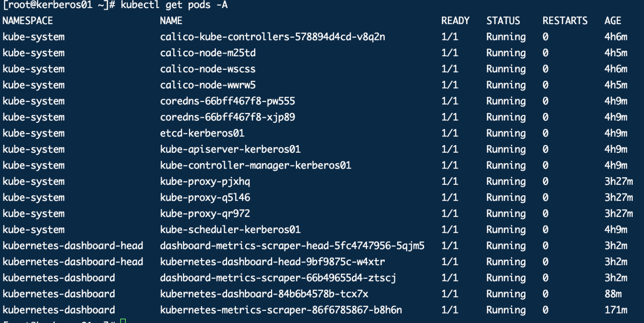Click the NAME column header
The image size is (644, 323).
(171, 21)
